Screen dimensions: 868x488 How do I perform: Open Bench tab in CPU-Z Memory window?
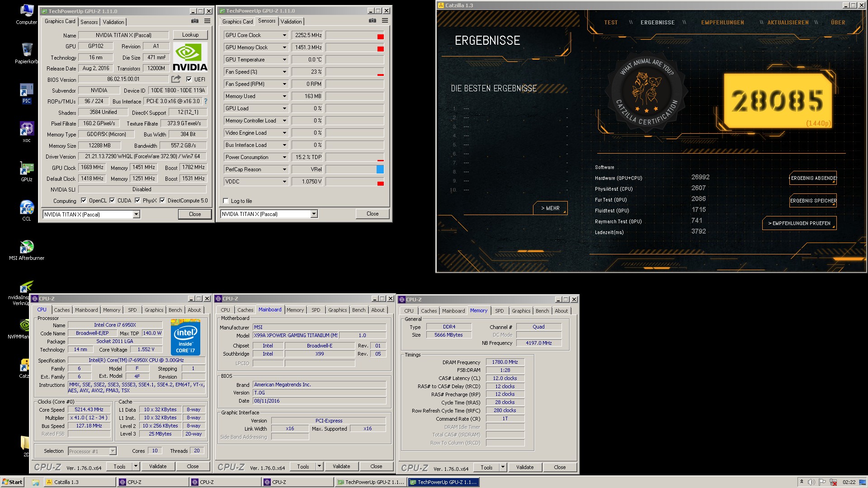pyautogui.click(x=542, y=311)
